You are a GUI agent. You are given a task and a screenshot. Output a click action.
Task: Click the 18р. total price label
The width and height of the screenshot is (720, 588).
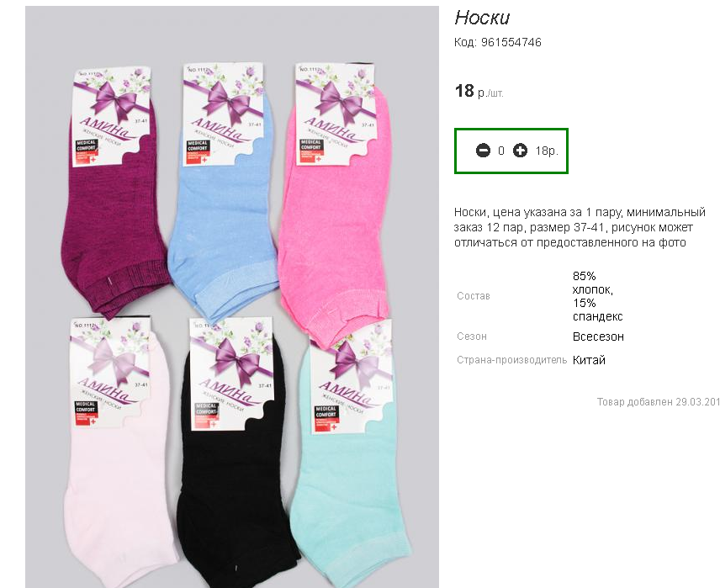tap(547, 151)
